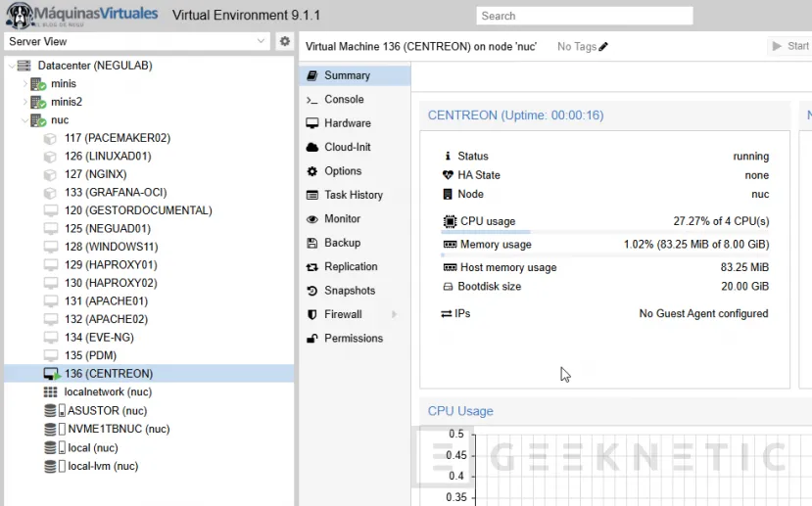Image resolution: width=812 pixels, height=506 pixels.
Task: Select 130 (HAPROXY02) in tree
Action: (x=149, y=283)
